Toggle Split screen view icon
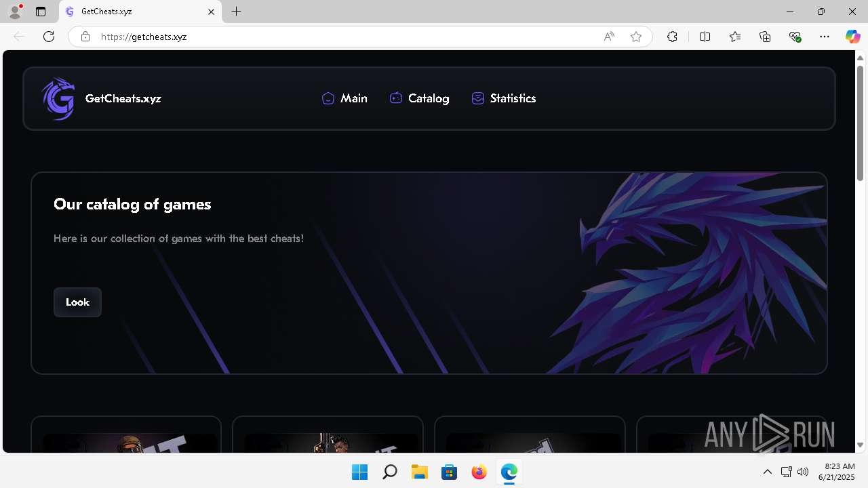Screen dimensions: 868x488 tap(705, 37)
